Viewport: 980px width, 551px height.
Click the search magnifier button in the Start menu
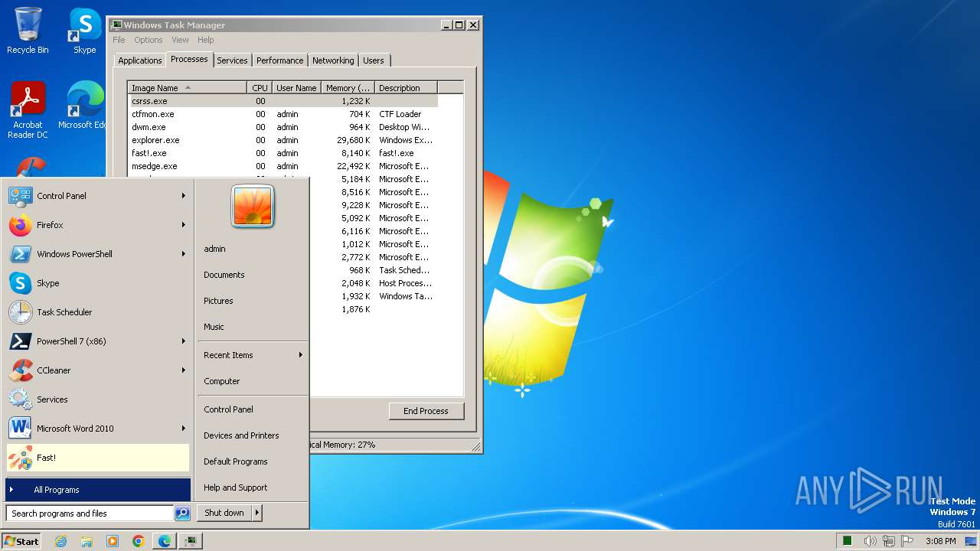tap(182, 514)
